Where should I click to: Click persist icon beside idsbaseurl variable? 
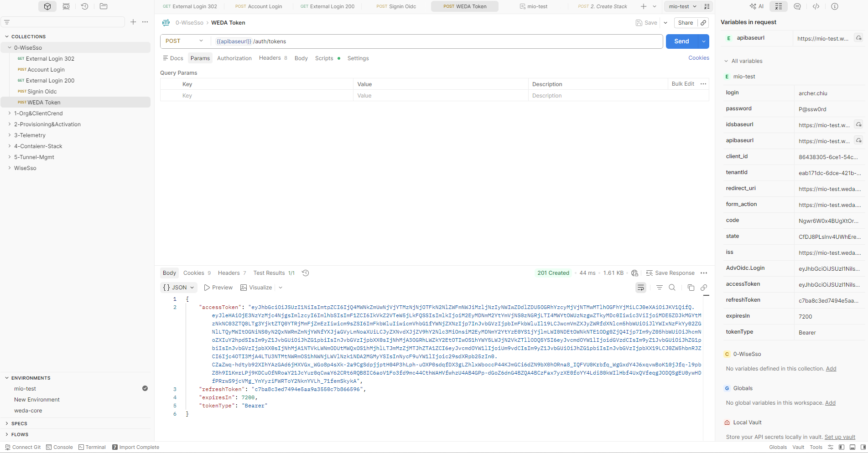[x=858, y=124]
